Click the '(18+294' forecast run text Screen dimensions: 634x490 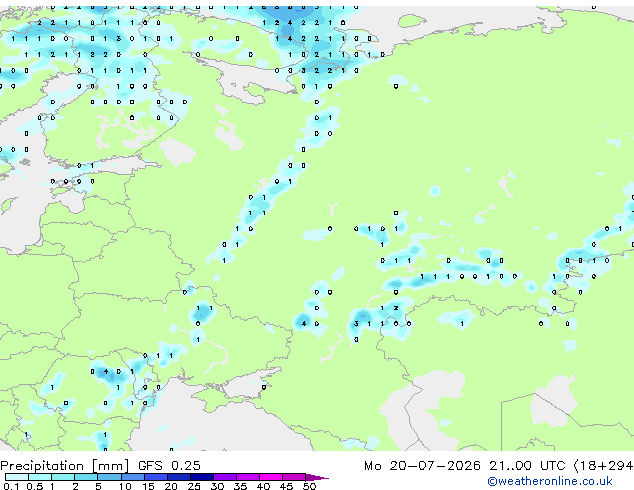[x=603, y=466]
